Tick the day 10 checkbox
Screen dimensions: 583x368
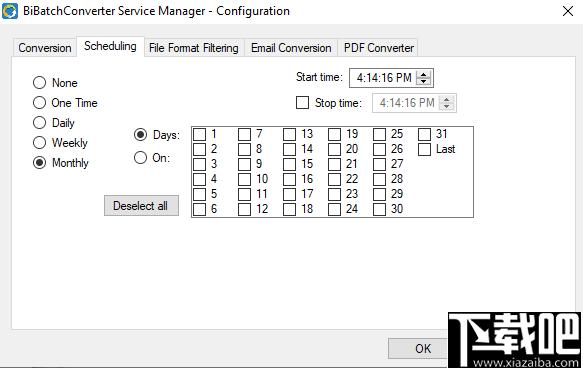pyautogui.click(x=244, y=179)
